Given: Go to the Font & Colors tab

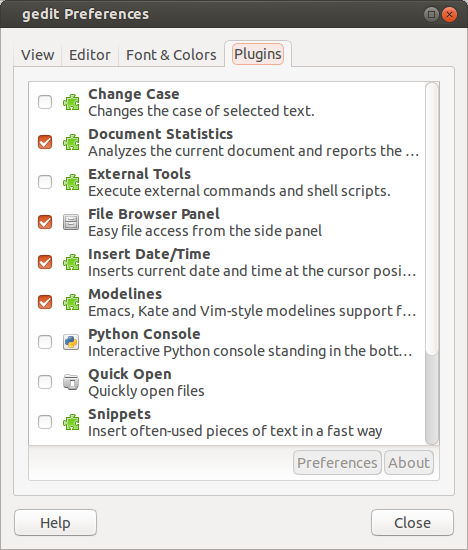Looking at the screenshot, I should coord(171,55).
